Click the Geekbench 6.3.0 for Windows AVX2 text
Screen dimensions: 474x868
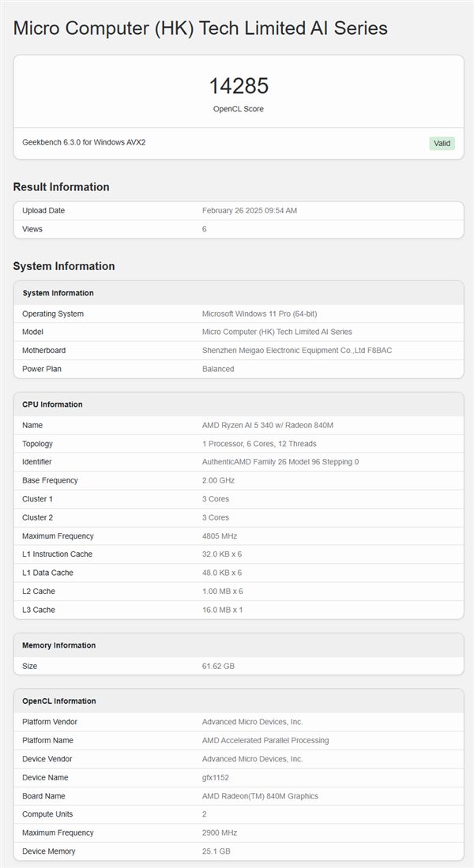pos(84,142)
